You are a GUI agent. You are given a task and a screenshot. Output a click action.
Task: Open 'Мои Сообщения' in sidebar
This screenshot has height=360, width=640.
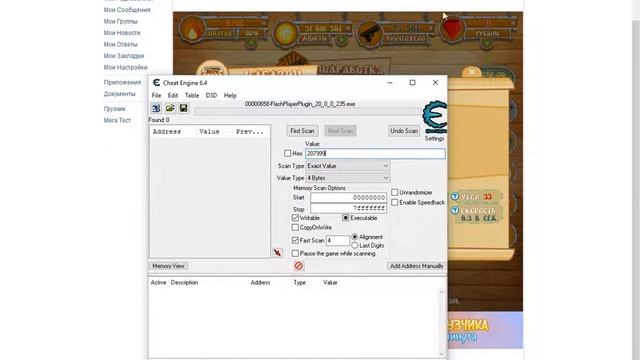point(127,10)
